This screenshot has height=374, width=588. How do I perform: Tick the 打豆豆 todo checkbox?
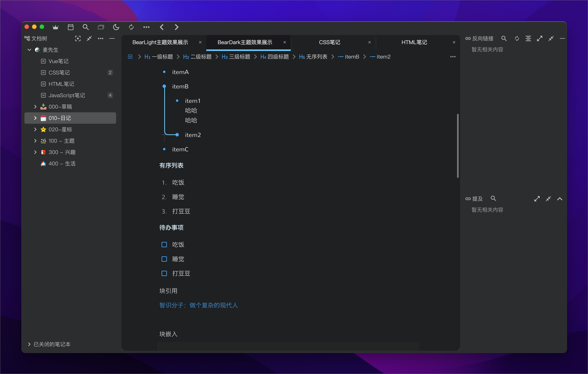(x=164, y=273)
